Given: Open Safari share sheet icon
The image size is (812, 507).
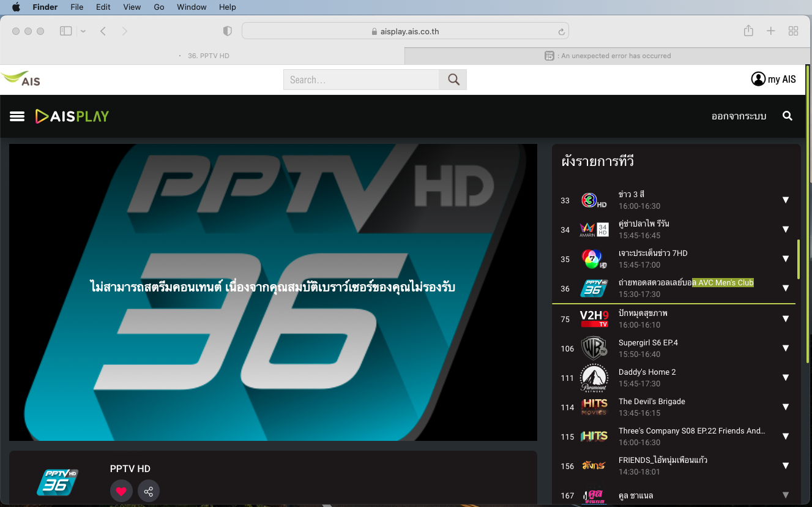Looking at the screenshot, I should point(748,31).
